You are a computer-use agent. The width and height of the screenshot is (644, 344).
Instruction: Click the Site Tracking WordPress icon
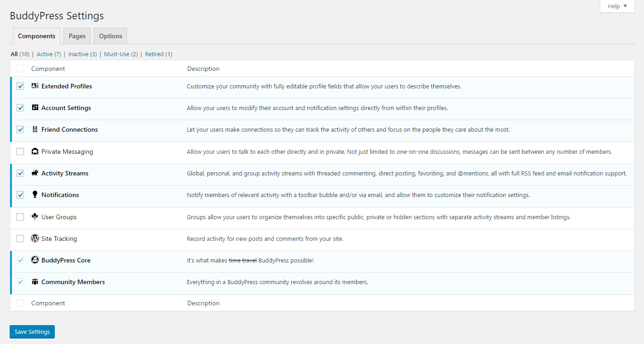pos(35,239)
